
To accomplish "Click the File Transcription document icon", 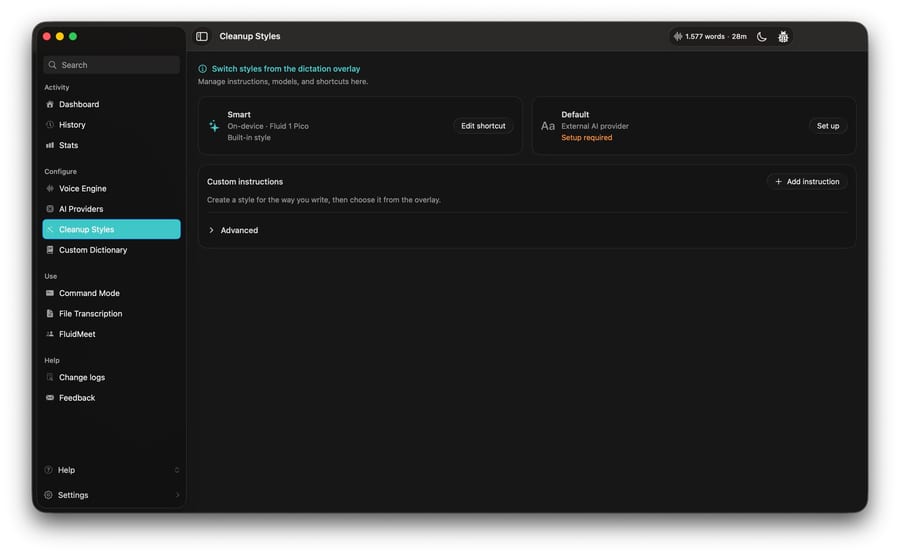I will click(50, 313).
